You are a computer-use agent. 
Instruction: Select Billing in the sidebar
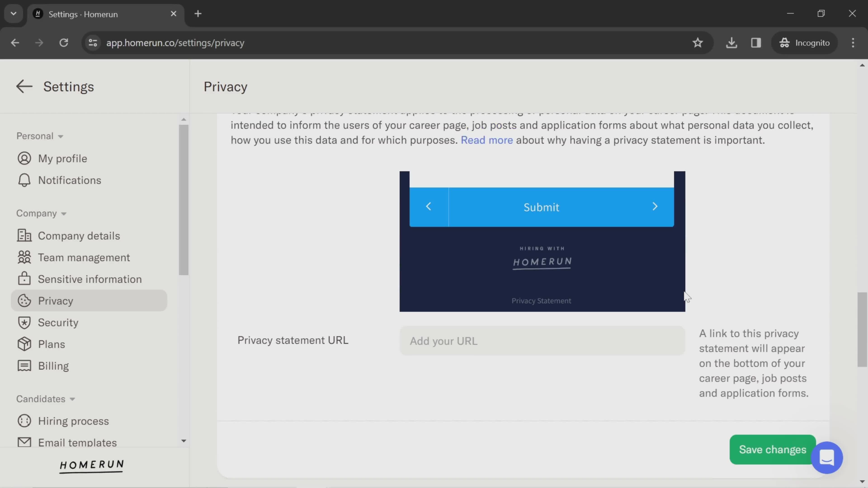click(x=53, y=366)
